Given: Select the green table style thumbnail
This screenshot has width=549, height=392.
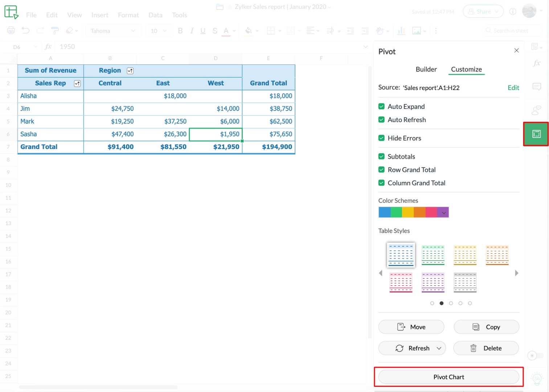Looking at the screenshot, I should click(433, 255).
